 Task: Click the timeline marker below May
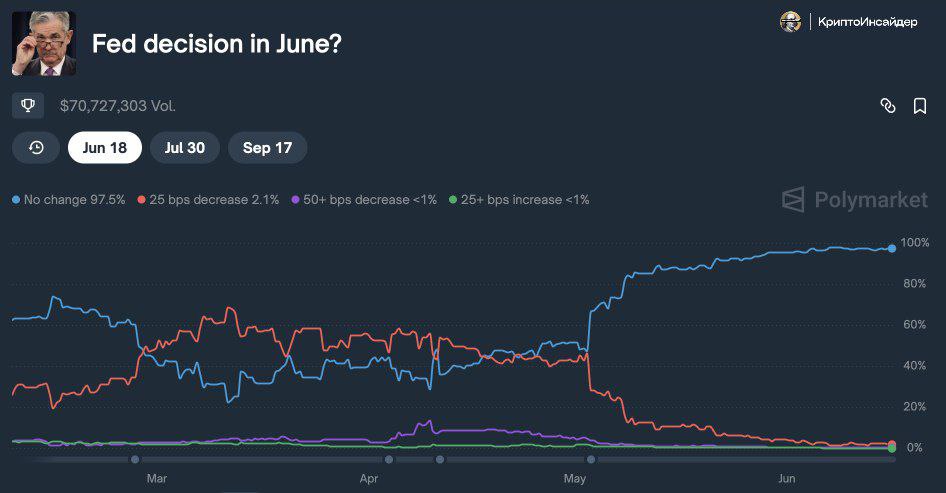(591, 460)
